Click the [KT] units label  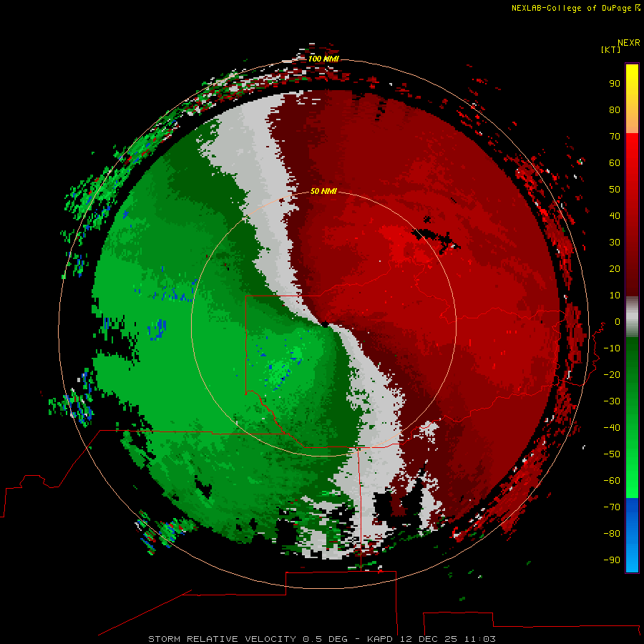tap(610, 49)
